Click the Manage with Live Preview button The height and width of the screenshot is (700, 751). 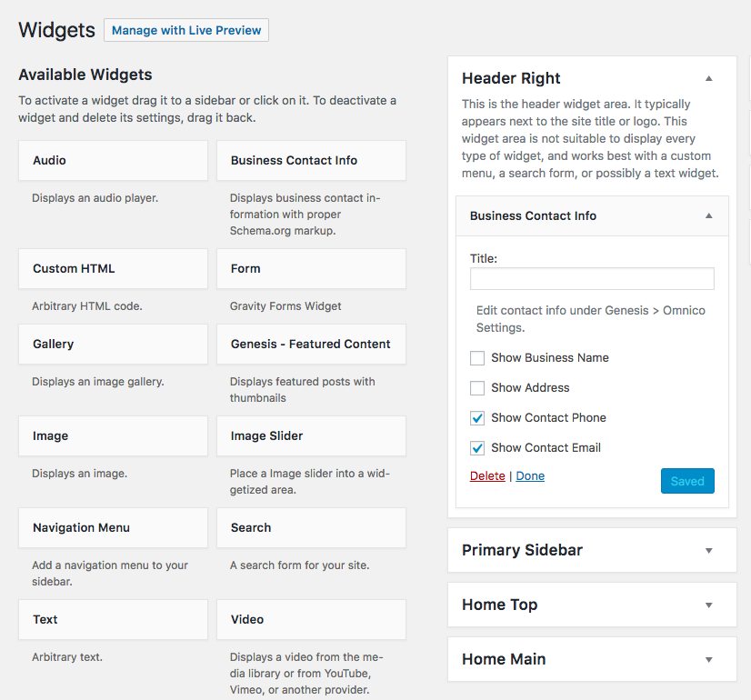click(186, 30)
